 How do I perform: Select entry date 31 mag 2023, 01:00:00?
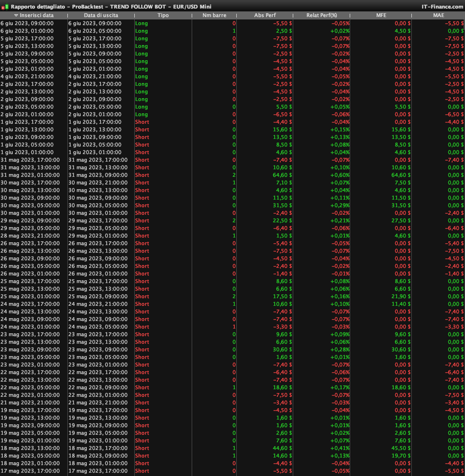coord(30,175)
